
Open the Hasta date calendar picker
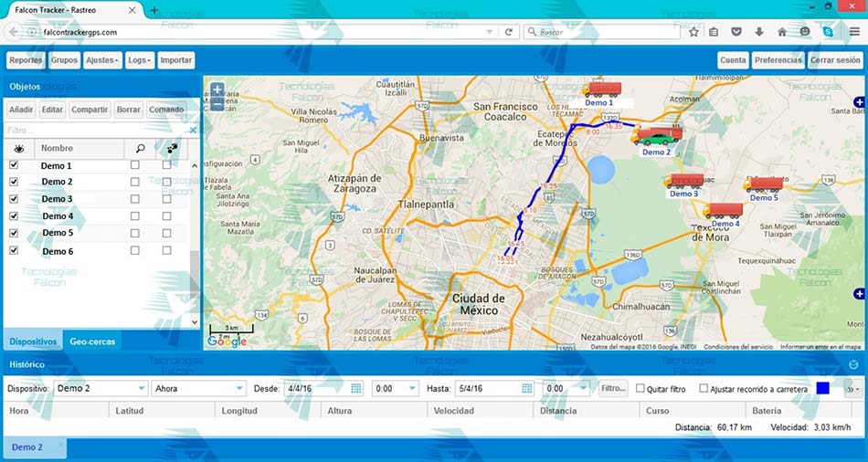[x=527, y=388]
